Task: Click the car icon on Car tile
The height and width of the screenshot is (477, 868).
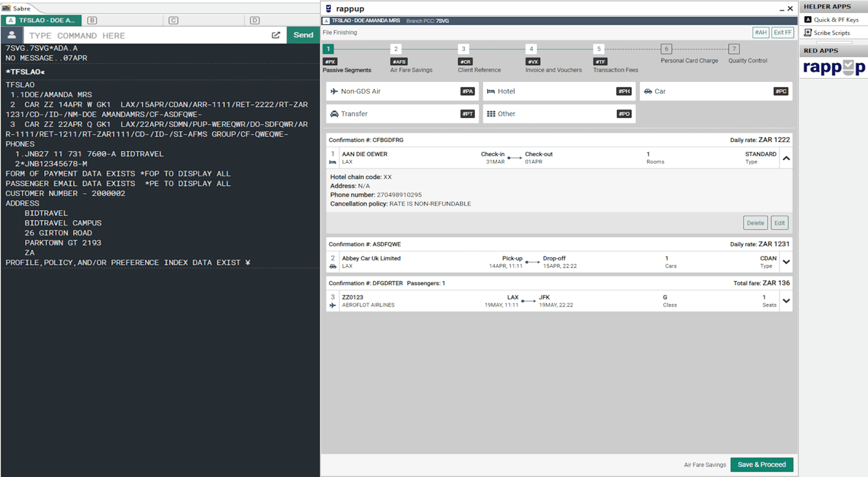Action: [648, 92]
